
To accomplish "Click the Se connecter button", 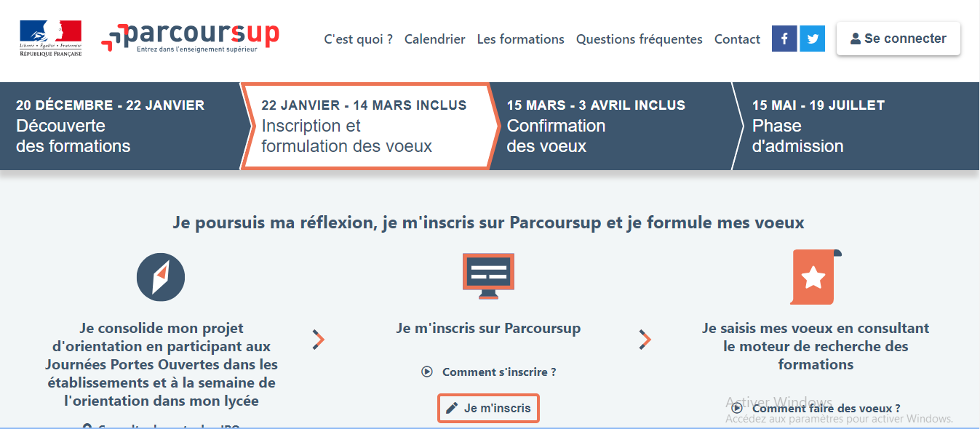I will click(x=899, y=39).
